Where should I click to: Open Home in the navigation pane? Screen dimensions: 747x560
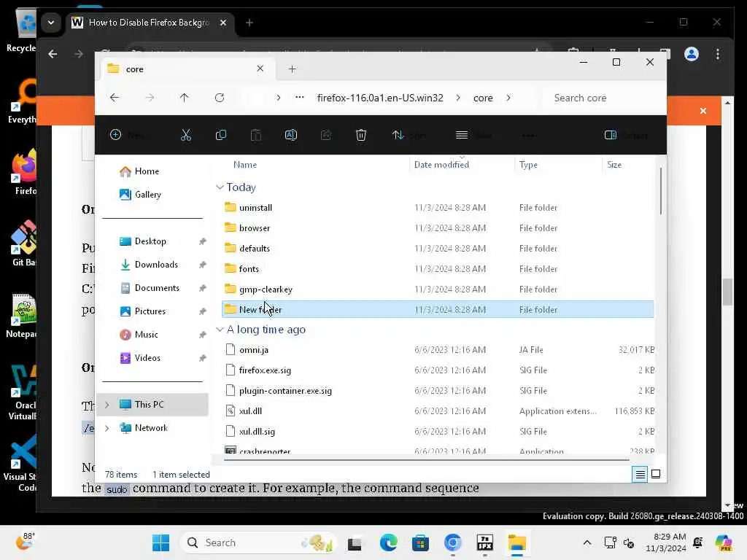pyautogui.click(x=146, y=171)
